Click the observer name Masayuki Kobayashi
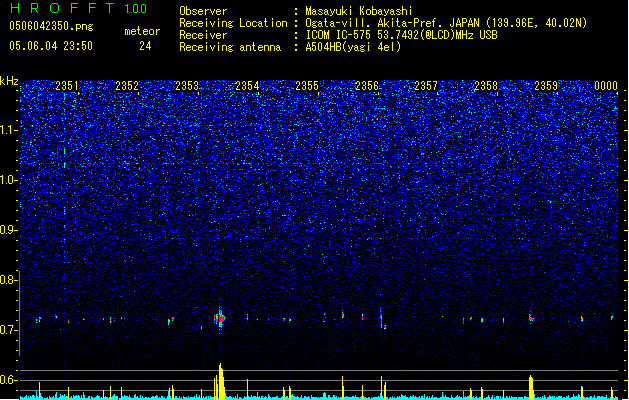Screen dimensions: 629x400 tap(359, 11)
